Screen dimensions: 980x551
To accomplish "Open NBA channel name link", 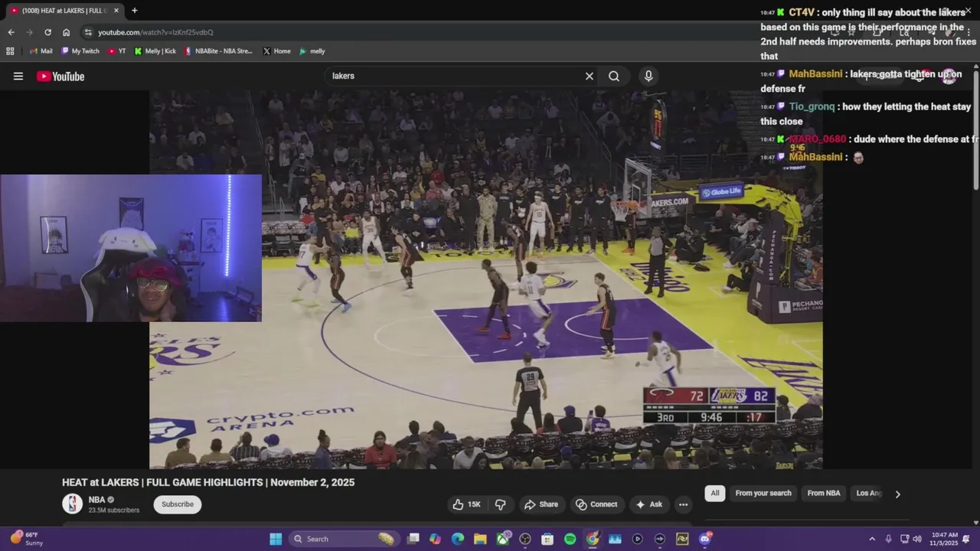I will (96, 500).
